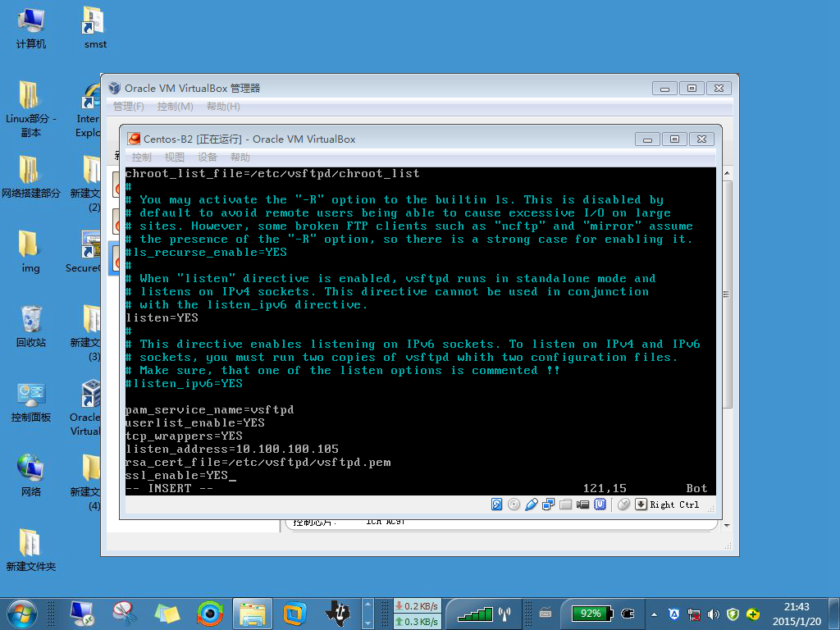
Task: Click the VirtualBox manager title bar cube icon
Action: [x=115, y=88]
